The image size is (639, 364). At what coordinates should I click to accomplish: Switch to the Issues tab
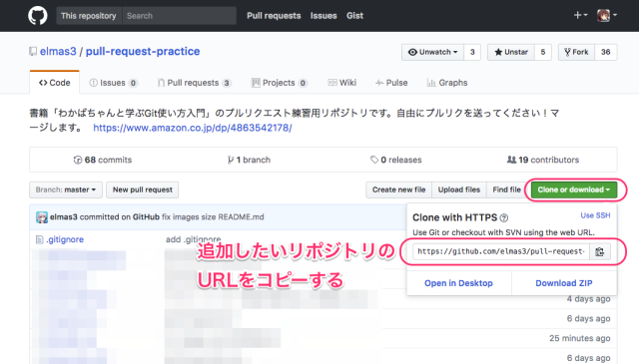click(x=113, y=83)
